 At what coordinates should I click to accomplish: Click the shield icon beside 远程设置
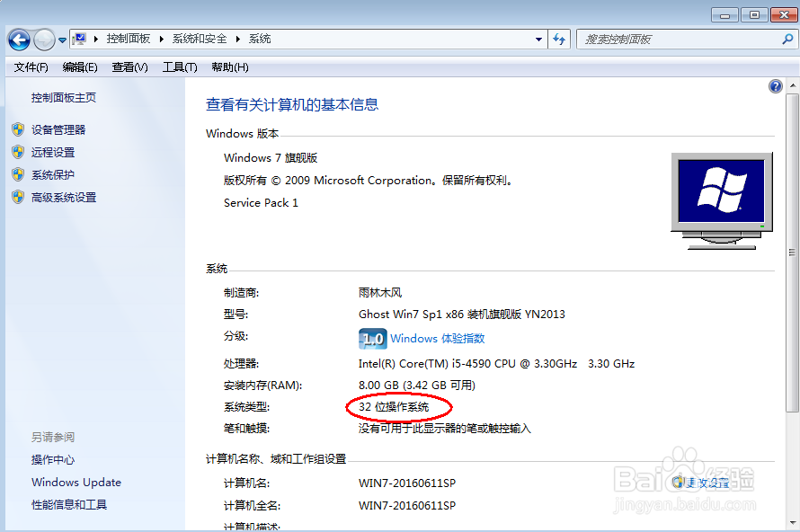18,152
